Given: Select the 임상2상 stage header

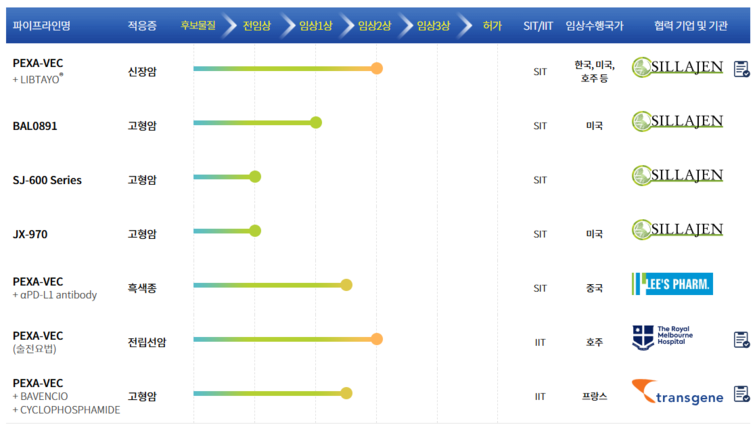Looking at the screenshot, I should 375,24.
